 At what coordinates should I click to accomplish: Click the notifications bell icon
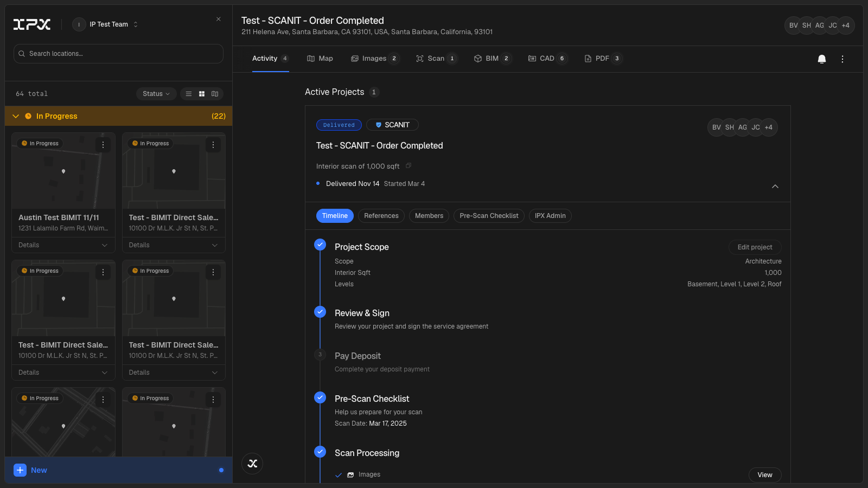tap(822, 59)
